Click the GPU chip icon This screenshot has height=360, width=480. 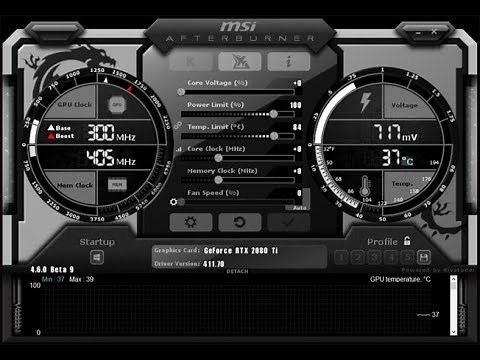click(117, 105)
